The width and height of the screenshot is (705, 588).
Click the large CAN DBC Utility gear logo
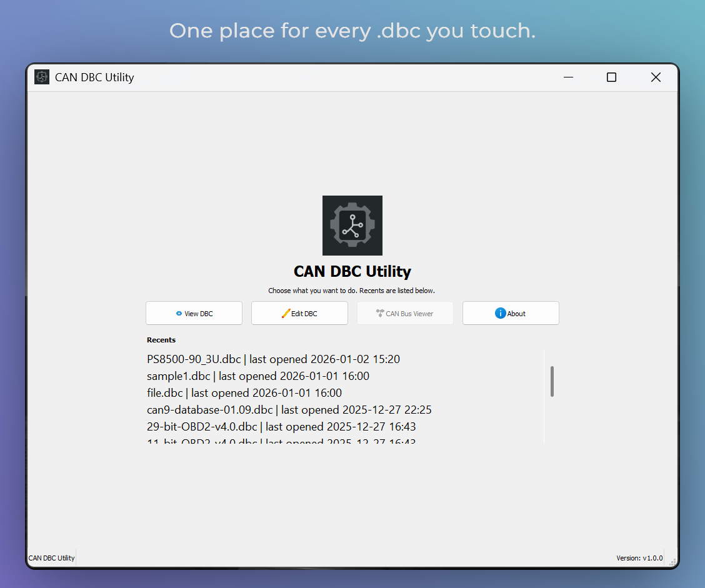coord(352,226)
